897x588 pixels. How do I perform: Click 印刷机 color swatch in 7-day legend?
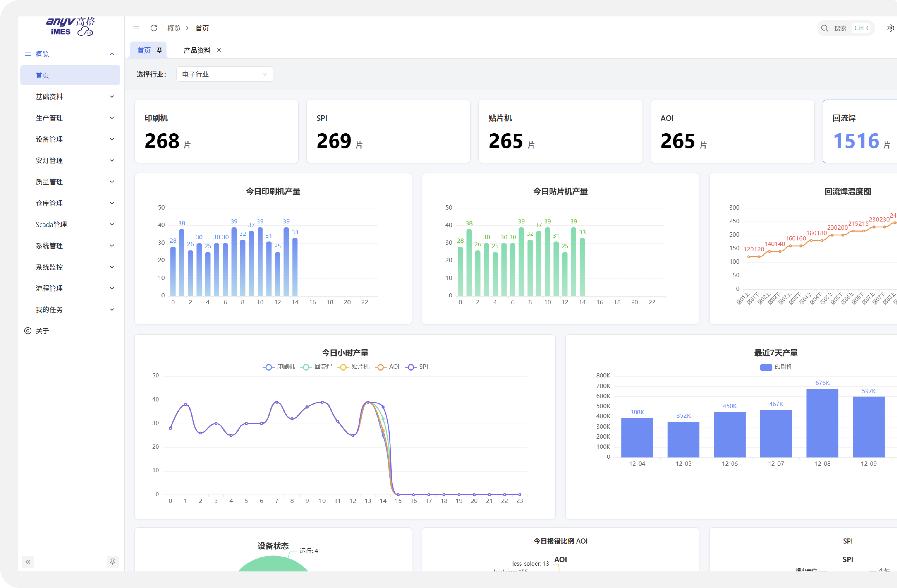click(766, 367)
